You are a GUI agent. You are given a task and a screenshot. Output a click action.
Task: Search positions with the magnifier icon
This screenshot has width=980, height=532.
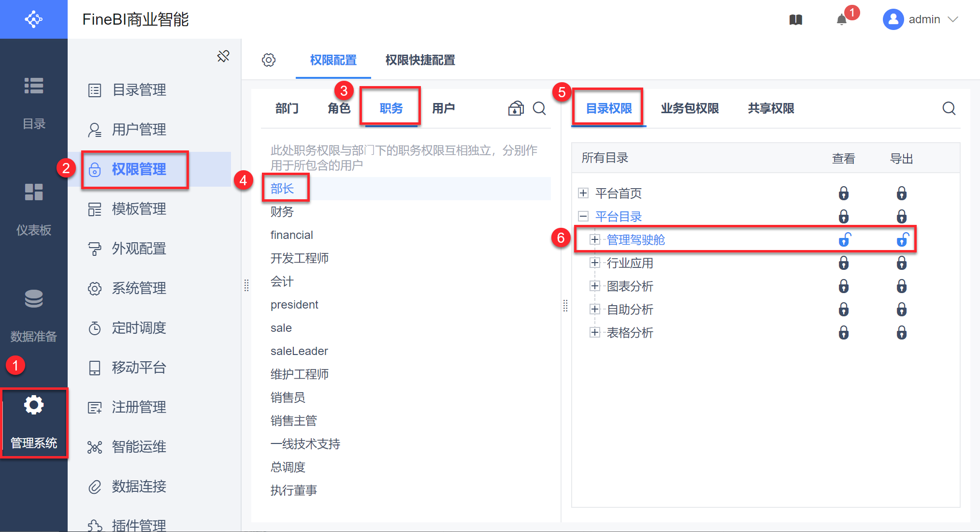pyautogui.click(x=539, y=108)
